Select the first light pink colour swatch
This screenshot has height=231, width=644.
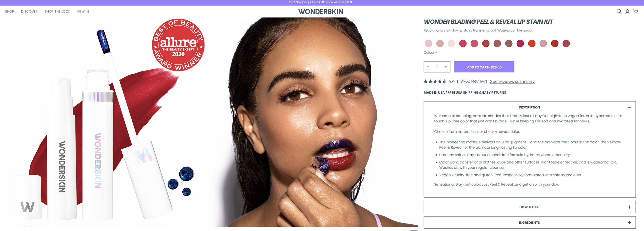[428, 44]
